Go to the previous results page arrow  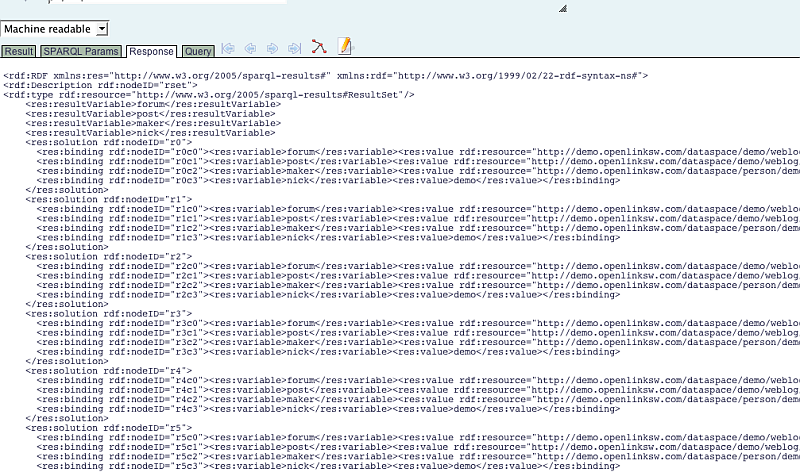coord(251,48)
